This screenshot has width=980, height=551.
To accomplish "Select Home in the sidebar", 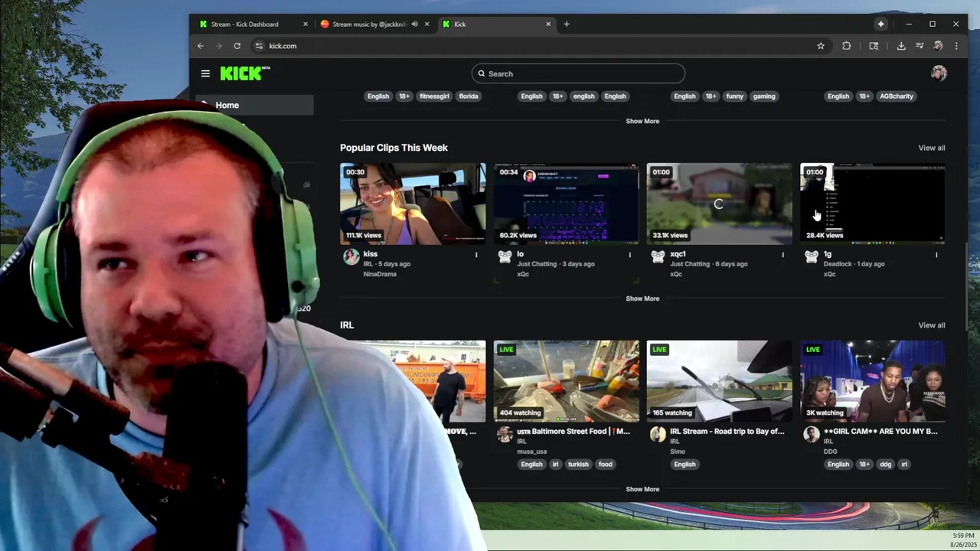I will pyautogui.click(x=256, y=105).
